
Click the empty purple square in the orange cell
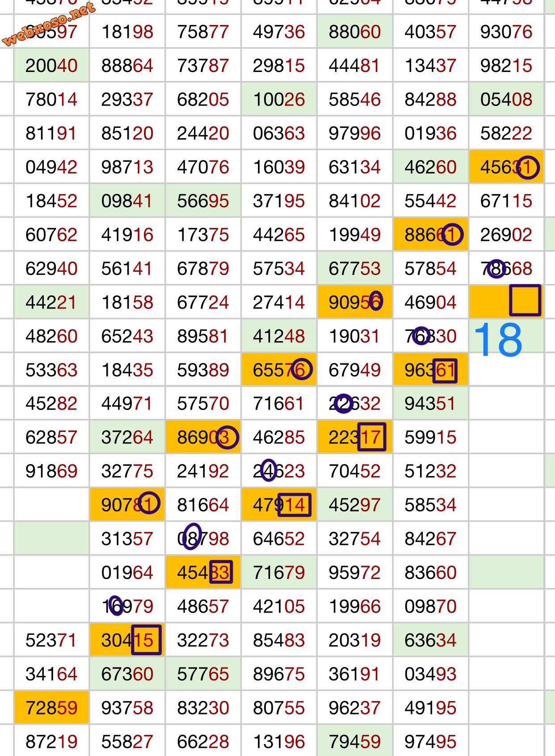point(525,300)
